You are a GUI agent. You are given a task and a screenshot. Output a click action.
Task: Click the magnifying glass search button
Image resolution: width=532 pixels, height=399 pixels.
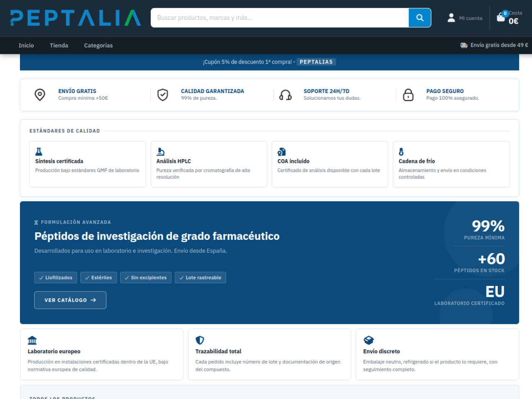click(420, 18)
